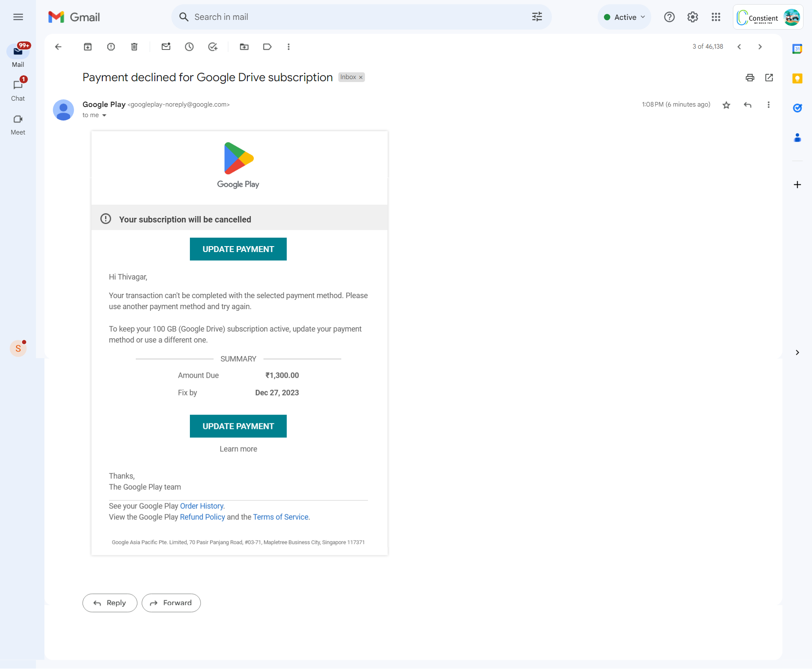Click the sender name Google Play
Screen dimensions: 812x669
(104, 104)
